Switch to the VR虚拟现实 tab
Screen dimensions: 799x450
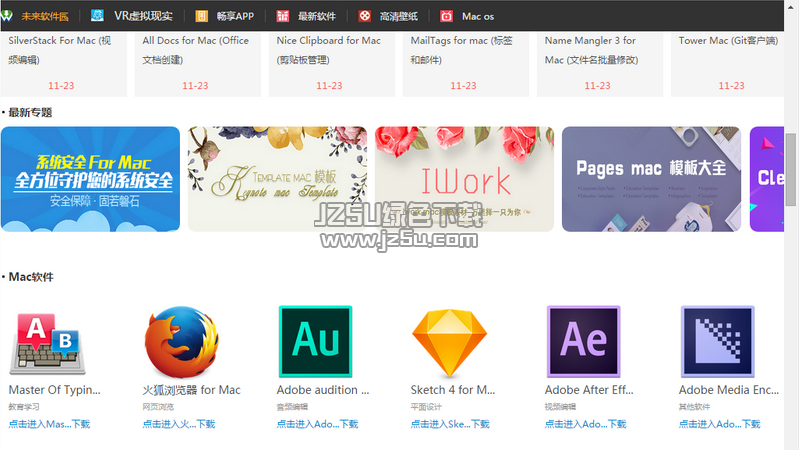(143, 16)
